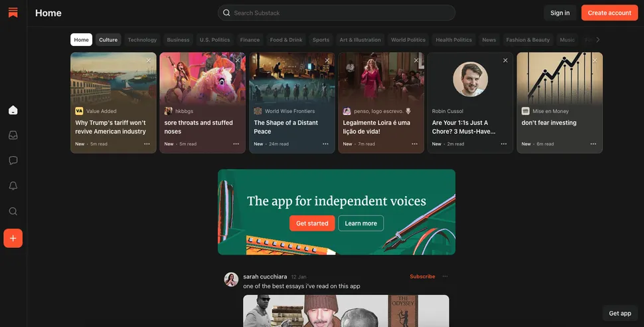The image size is (644, 327).
Task: Dismiss the Value Added tariff card
Action: [x=149, y=60]
